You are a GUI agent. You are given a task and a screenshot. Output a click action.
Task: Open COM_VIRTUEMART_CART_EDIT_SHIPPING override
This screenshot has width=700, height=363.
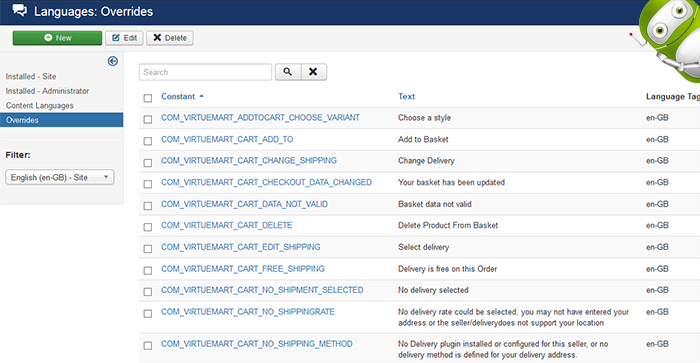coord(241,247)
